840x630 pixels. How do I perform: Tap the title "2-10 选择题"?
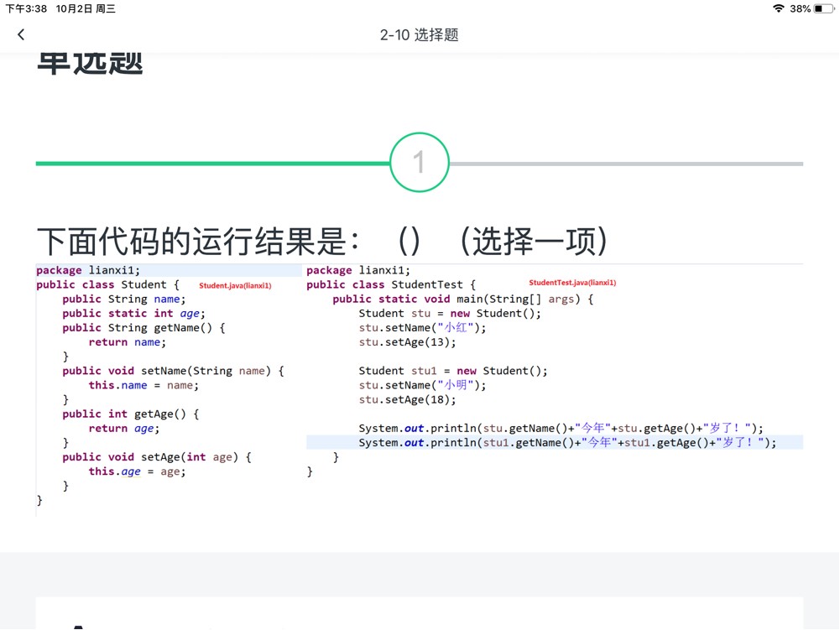click(x=420, y=35)
